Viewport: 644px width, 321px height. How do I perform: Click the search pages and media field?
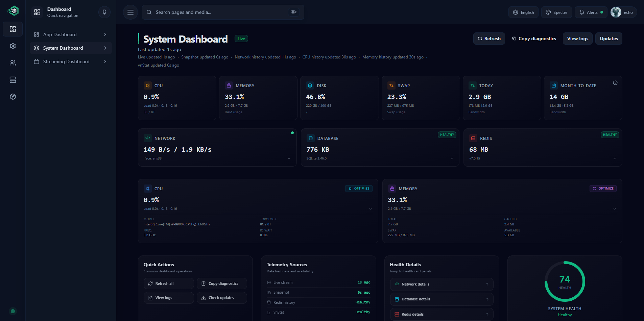(220, 12)
